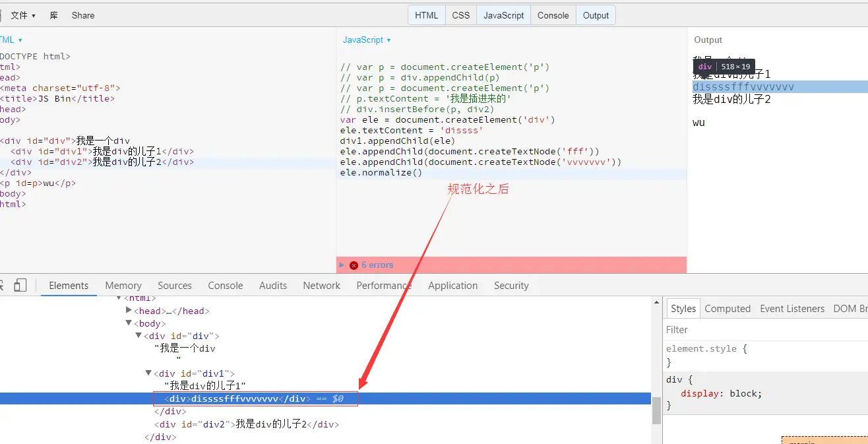Click the Output panel label

coord(708,40)
